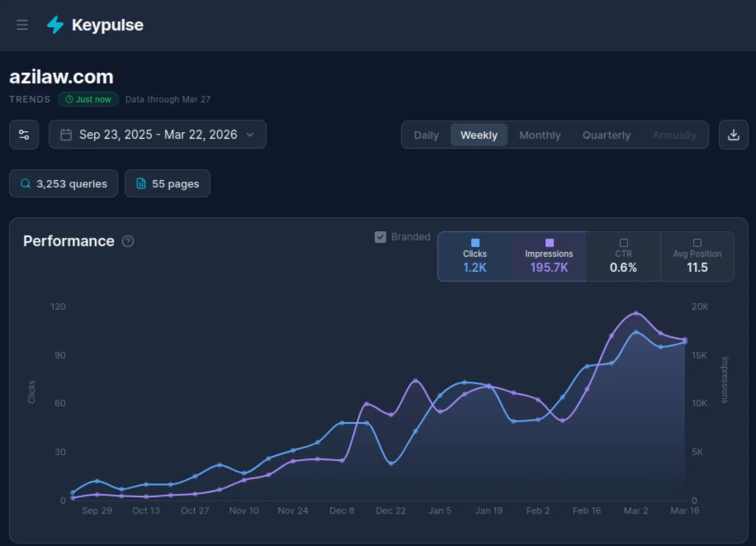Open the 3,253 queries view
Viewport: 756px width, 546px height.
[63, 183]
